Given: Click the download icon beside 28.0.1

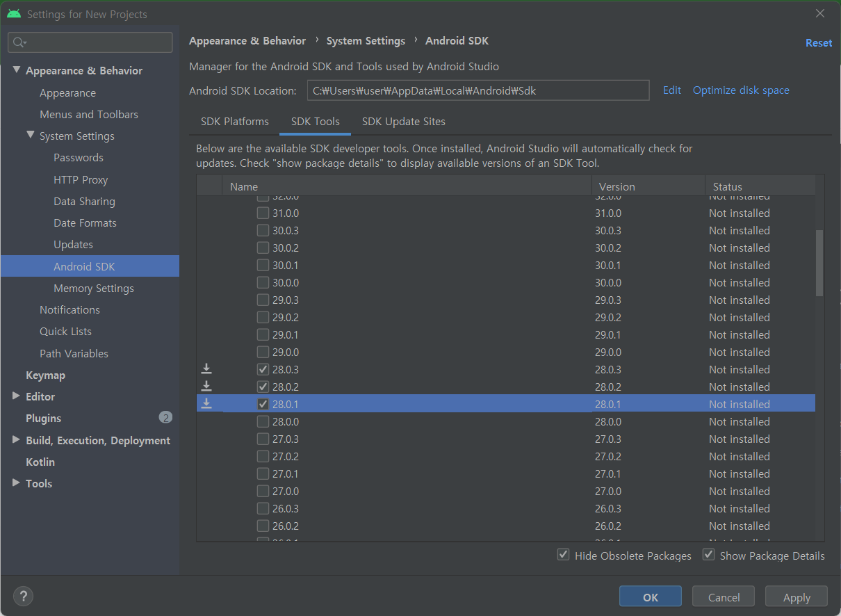Looking at the screenshot, I should tap(206, 404).
